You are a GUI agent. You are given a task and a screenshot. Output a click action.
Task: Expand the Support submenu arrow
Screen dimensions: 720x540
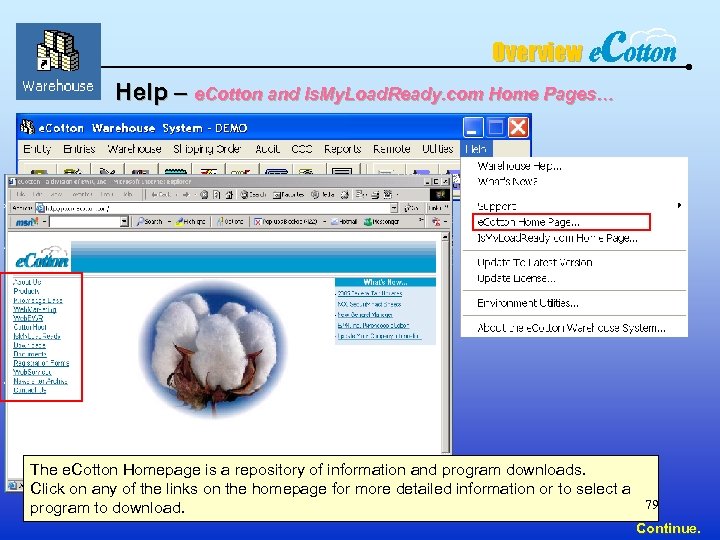tap(679, 205)
